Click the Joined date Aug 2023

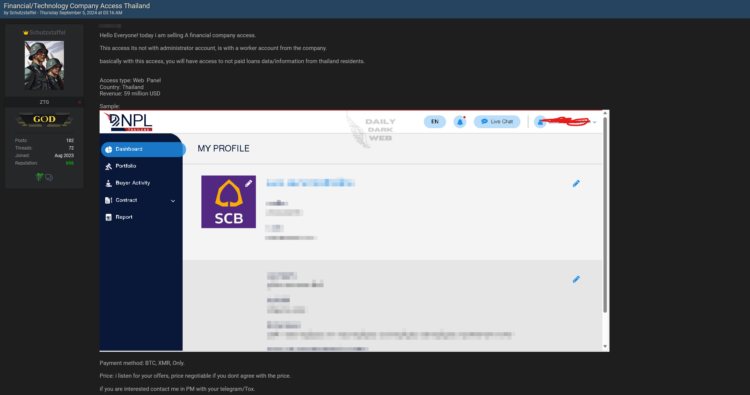point(64,156)
